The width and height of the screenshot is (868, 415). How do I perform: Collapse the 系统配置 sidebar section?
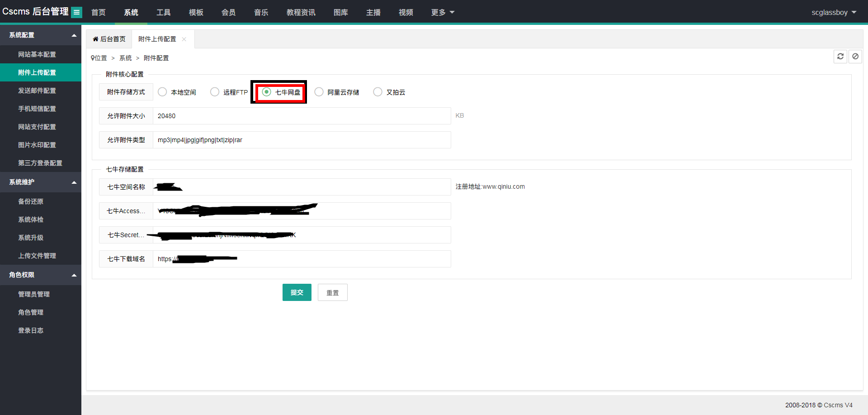pyautogui.click(x=41, y=35)
